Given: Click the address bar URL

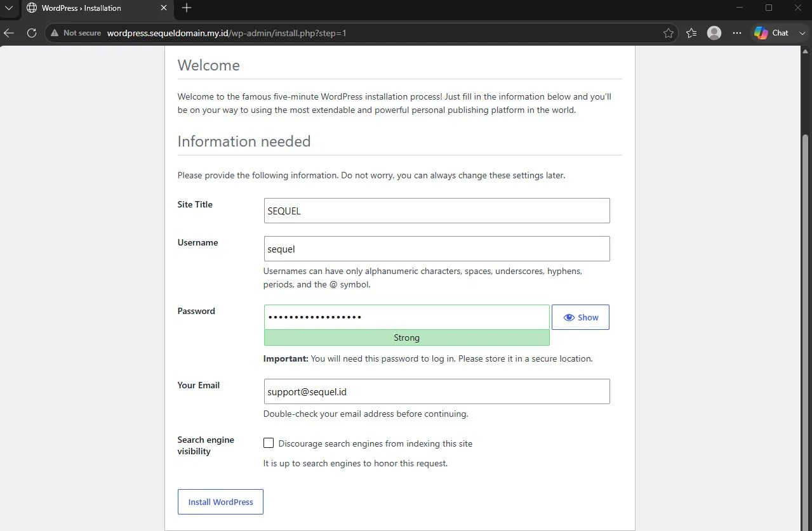Looking at the screenshot, I should (x=227, y=33).
